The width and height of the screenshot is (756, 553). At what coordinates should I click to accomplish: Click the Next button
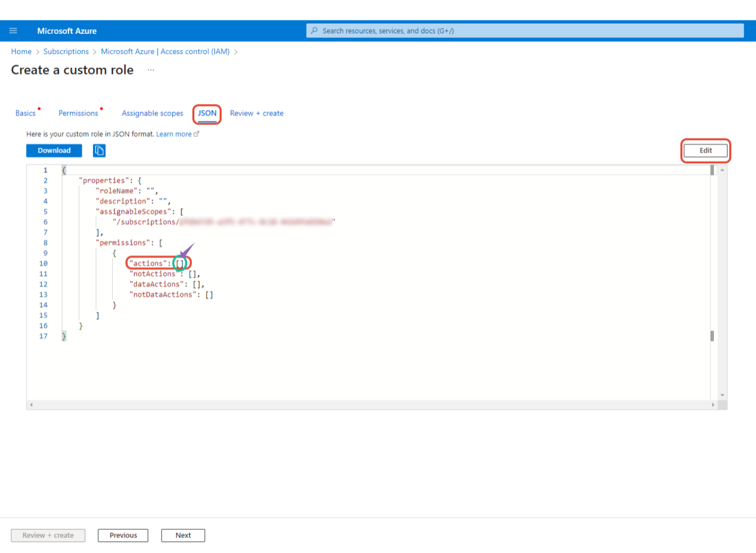click(x=183, y=536)
